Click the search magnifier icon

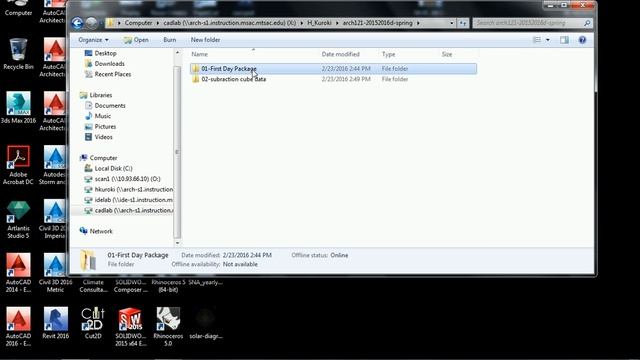[587, 23]
